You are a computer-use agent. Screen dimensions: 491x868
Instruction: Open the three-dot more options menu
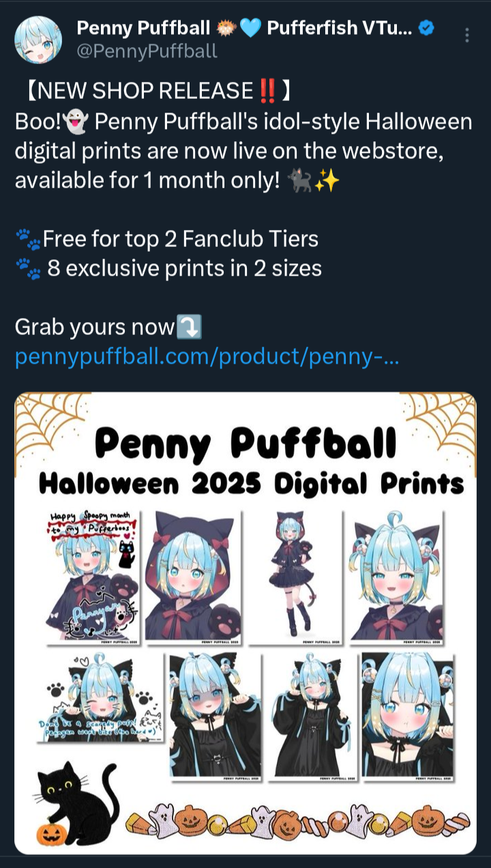click(466, 35)
